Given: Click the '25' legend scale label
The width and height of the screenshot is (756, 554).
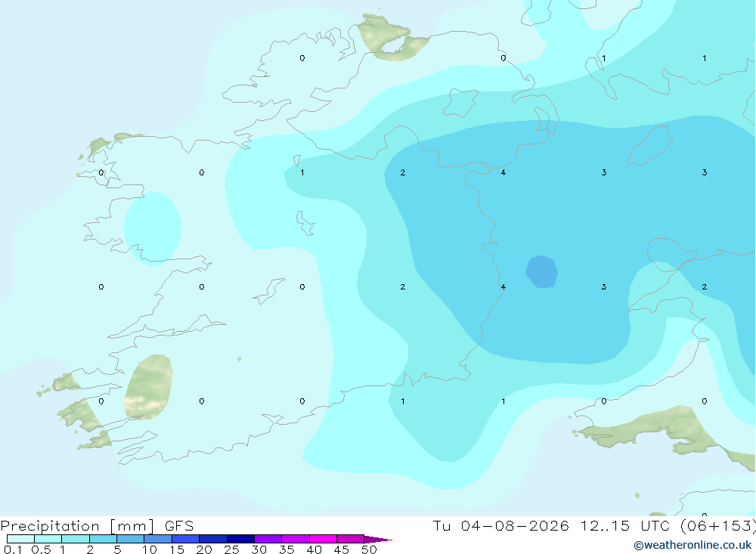Looking at the screenshot, I should (232, 549).
